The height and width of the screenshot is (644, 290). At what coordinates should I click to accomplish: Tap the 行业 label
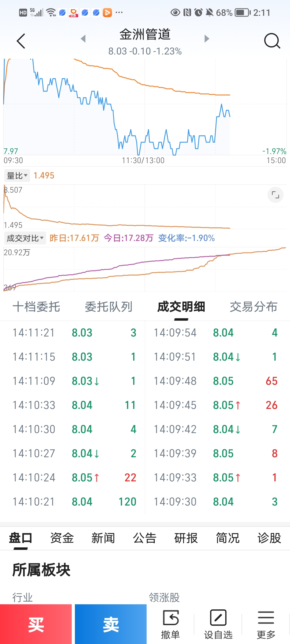pos(23,598)
